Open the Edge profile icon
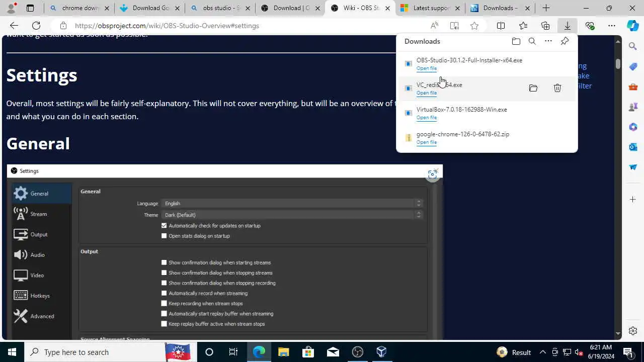Image resolution: width=644 pixels, height=362 pixels. click(x=12, y=8)
